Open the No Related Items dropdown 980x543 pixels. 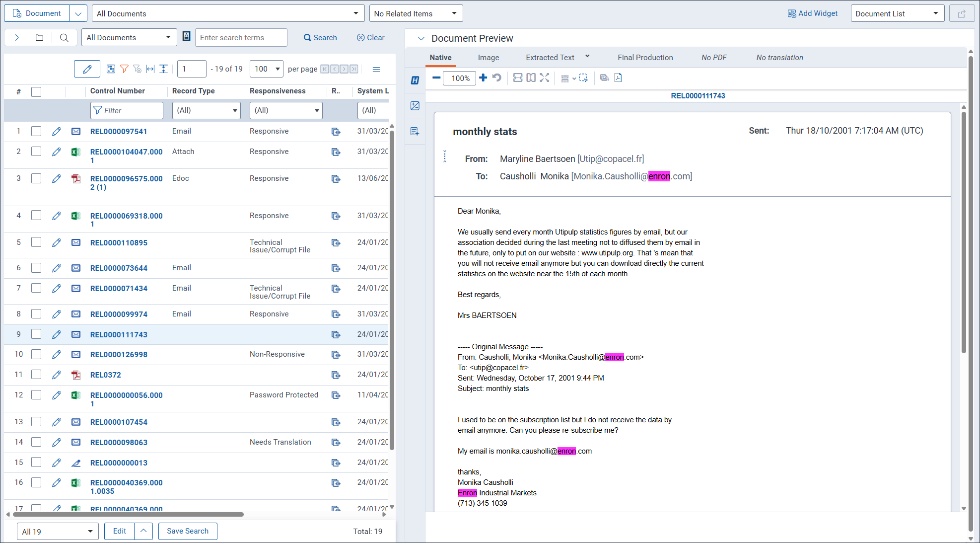[416, 13]
